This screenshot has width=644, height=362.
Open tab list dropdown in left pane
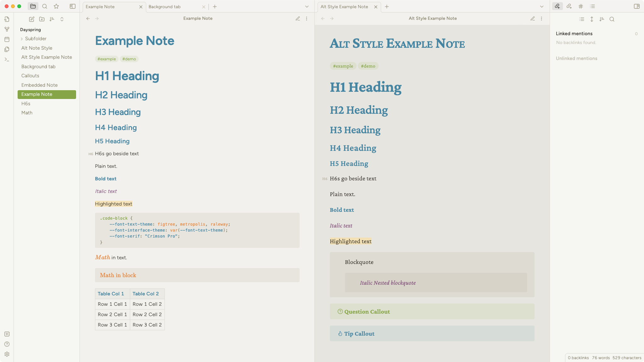point(307,7)
